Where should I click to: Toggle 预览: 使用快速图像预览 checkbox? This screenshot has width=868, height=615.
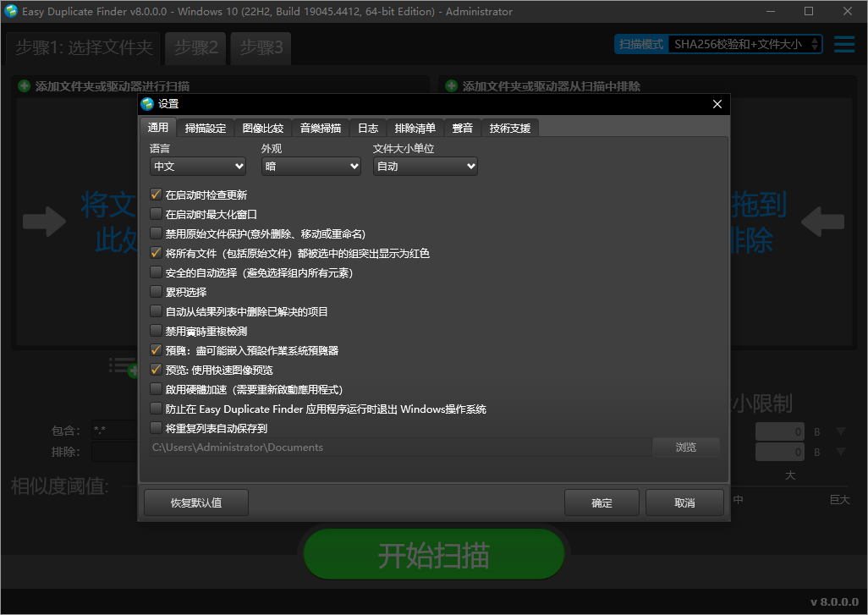tap(157, 370)
